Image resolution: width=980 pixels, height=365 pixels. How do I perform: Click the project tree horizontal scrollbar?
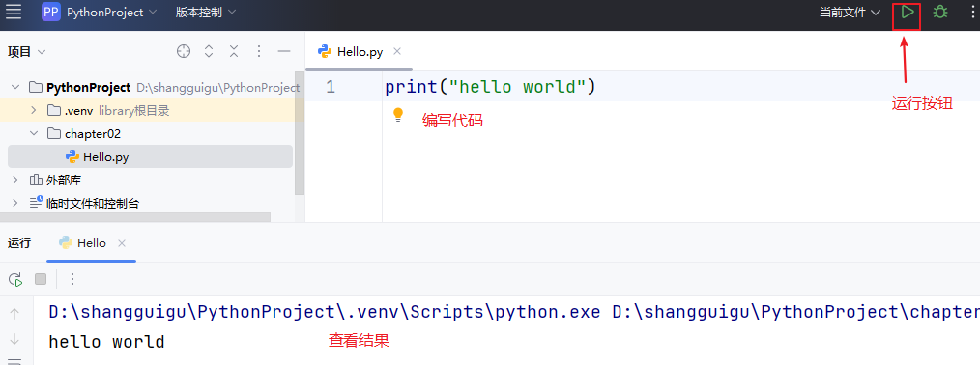point(135,216)
